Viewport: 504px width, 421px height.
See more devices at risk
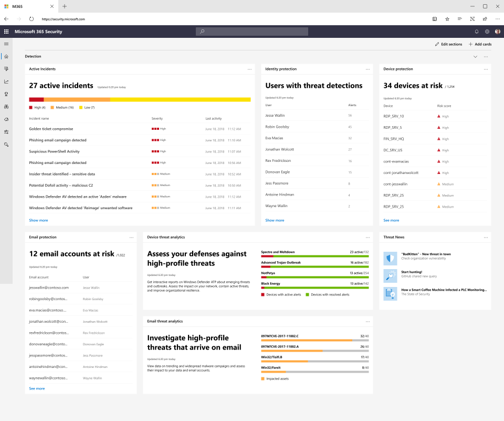click(391, 220)
